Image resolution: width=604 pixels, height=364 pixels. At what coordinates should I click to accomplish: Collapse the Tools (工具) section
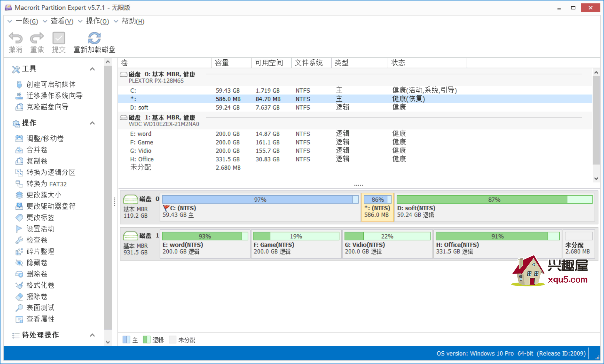pos(92,69)
